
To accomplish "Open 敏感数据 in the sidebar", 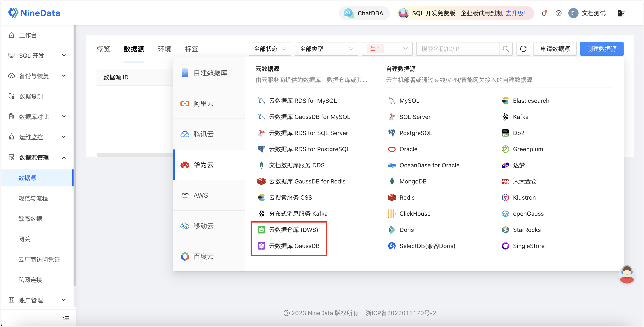I will [30, 218].
